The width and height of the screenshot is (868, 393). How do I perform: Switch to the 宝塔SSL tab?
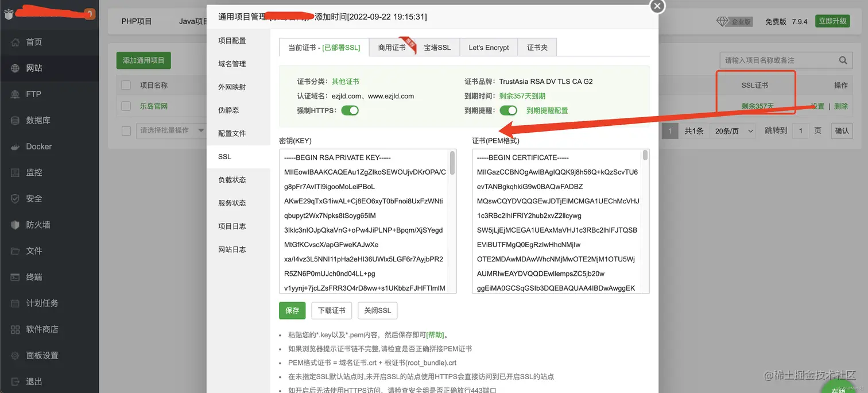pos(437,48)
